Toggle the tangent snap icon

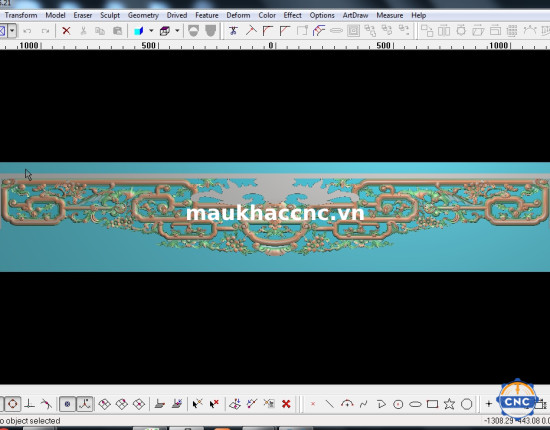(x=46, y=404)
